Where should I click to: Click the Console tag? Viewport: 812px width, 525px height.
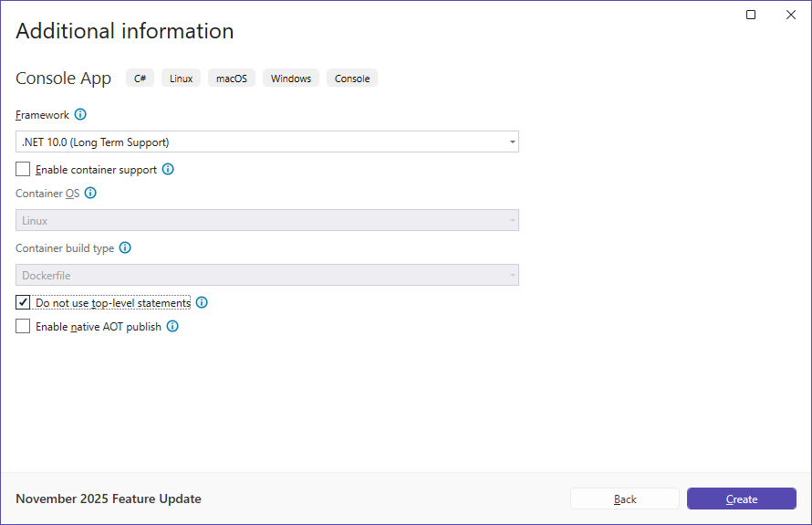tap(352, 79)
